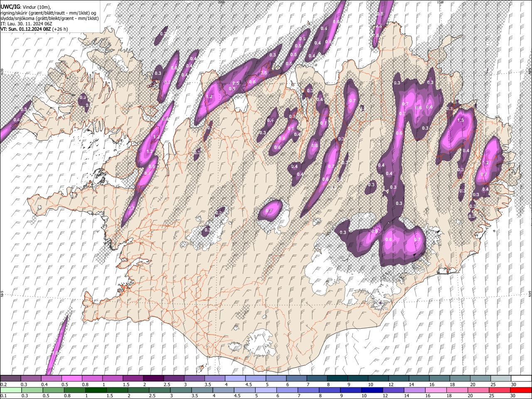Screen dimensions: 532x399
Task: Select white swatch right of 30 in top legend
Action: [521, 379]
